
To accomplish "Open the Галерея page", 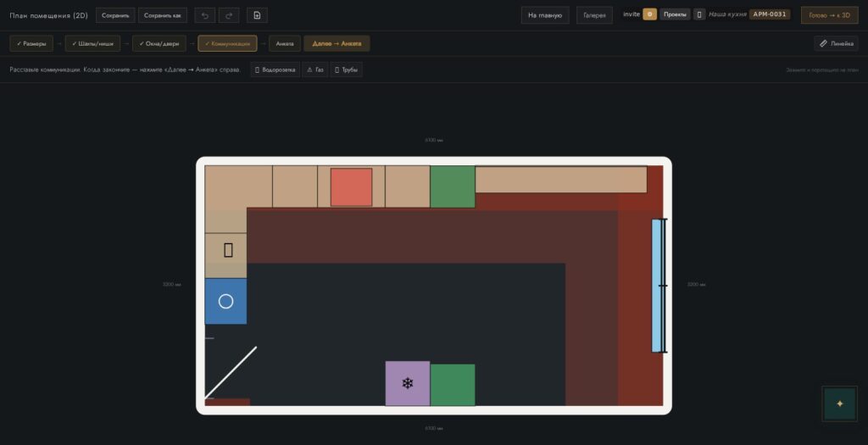I will tap(594, 15).
